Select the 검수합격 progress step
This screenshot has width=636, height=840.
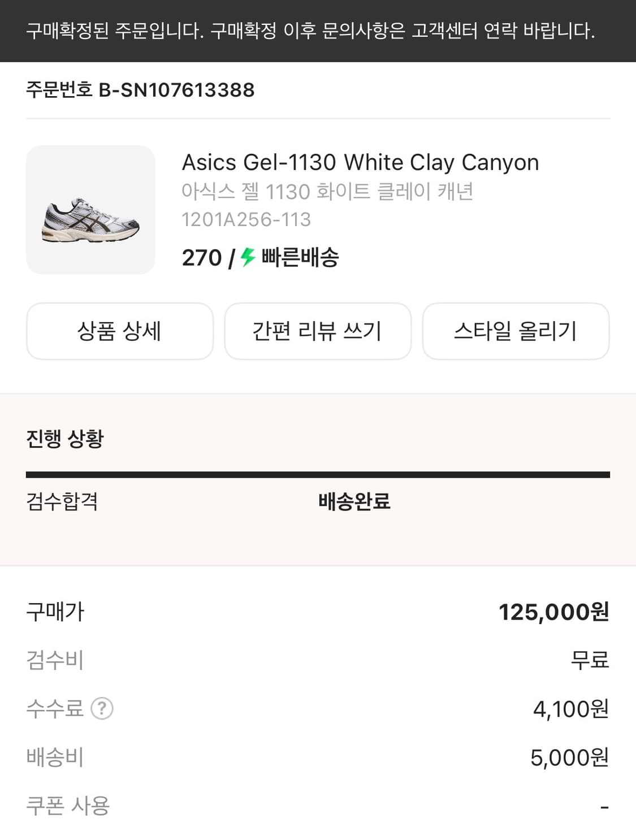tap(62, 501)
